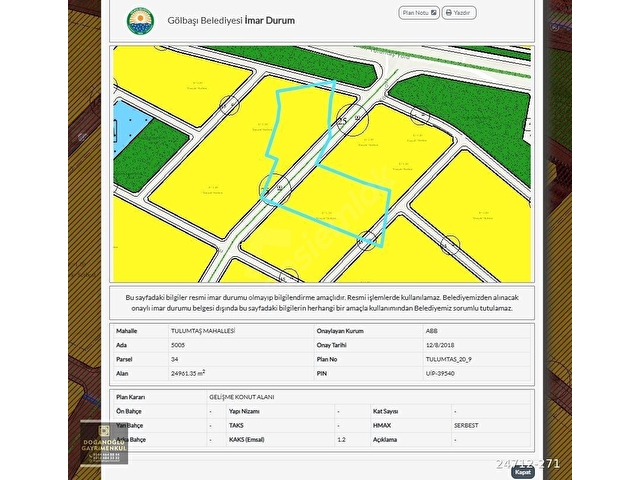Screen dimensions: 640x480
Task: Click the Ada value 5005
Action: [x=178, y=345]
